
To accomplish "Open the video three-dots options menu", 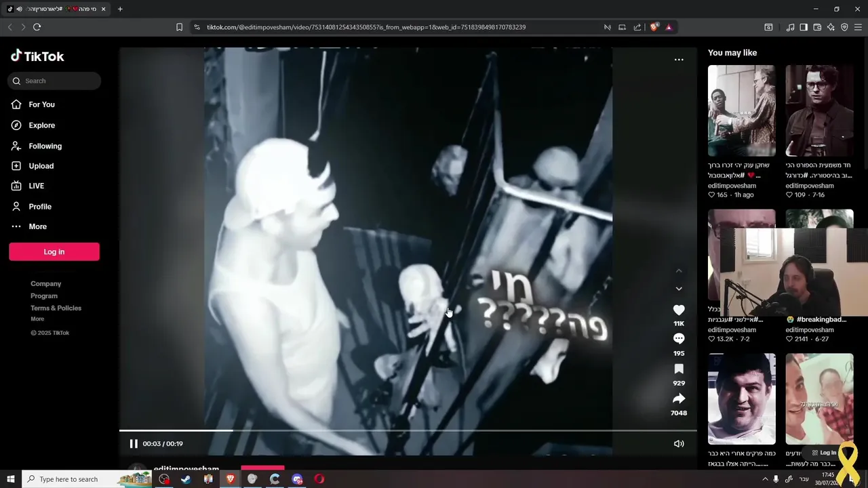I will 679,60.
